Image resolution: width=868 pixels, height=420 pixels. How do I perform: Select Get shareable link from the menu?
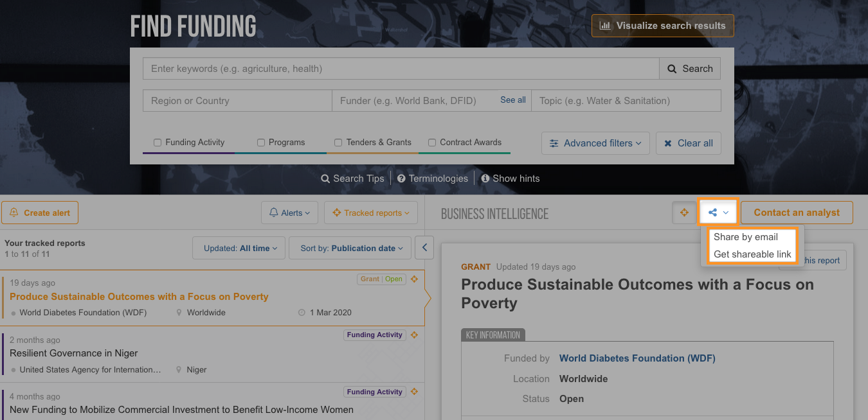click(752, 254)
